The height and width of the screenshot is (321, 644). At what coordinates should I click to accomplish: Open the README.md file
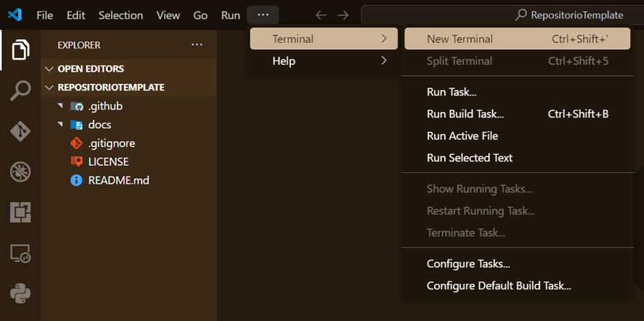click(x=118, y=181)
